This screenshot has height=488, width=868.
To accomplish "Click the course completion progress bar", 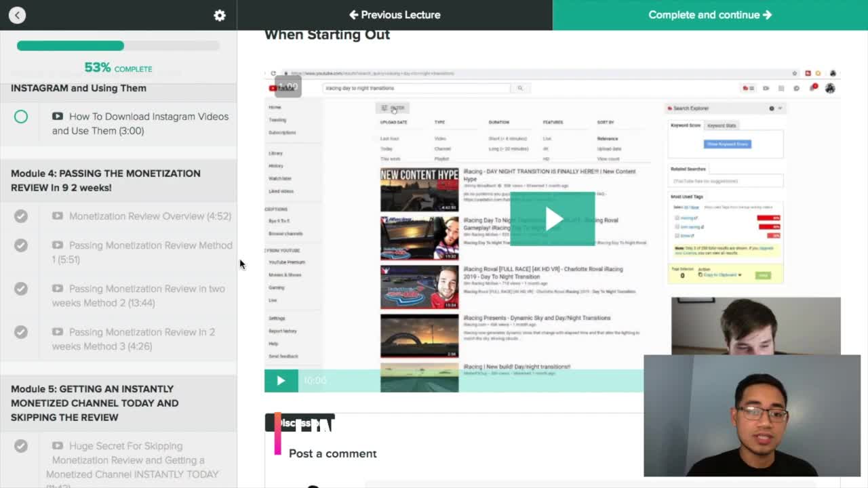I will 118,45.
